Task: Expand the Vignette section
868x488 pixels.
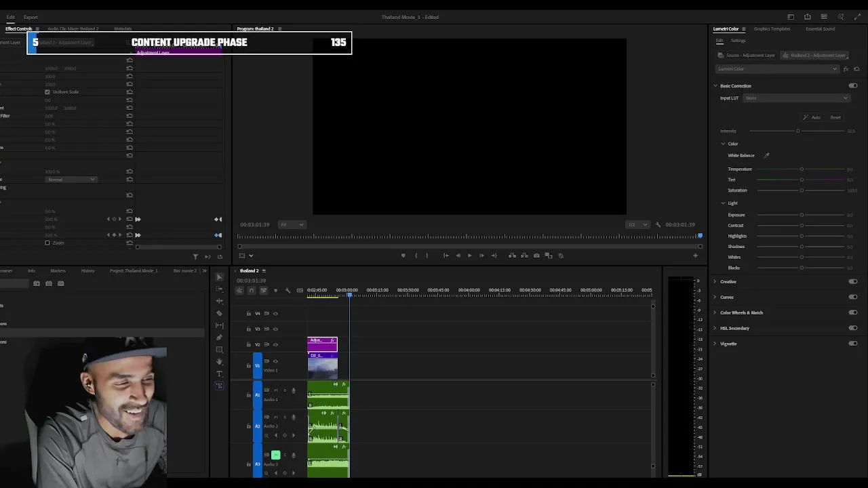Action: click(x=715, y=344)
